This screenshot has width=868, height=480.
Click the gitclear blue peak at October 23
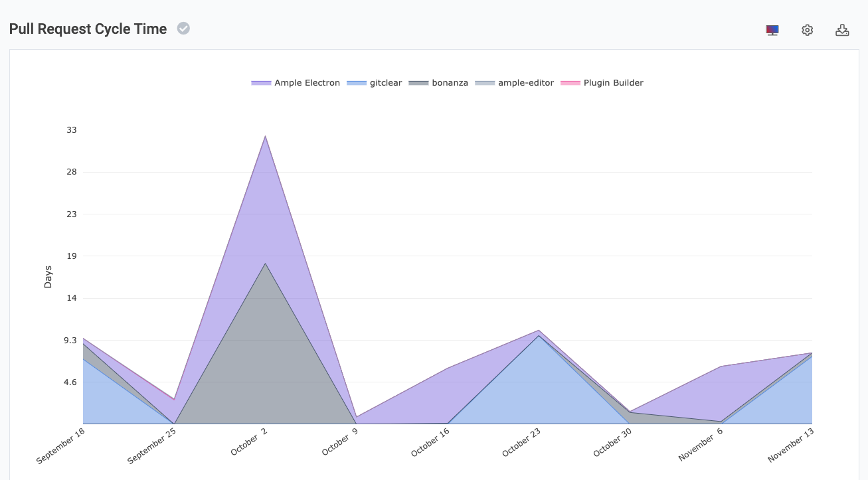coord(539,337)
